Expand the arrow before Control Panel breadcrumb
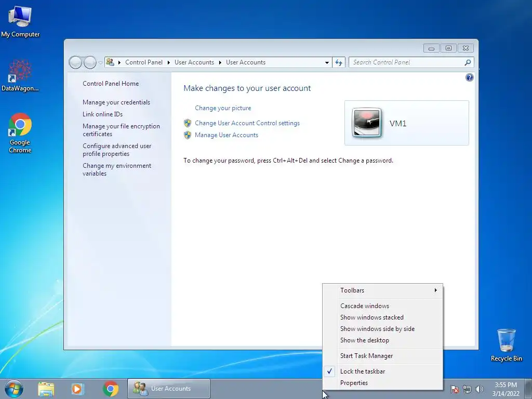The image size is (532, 399). [x=119, y=62]
